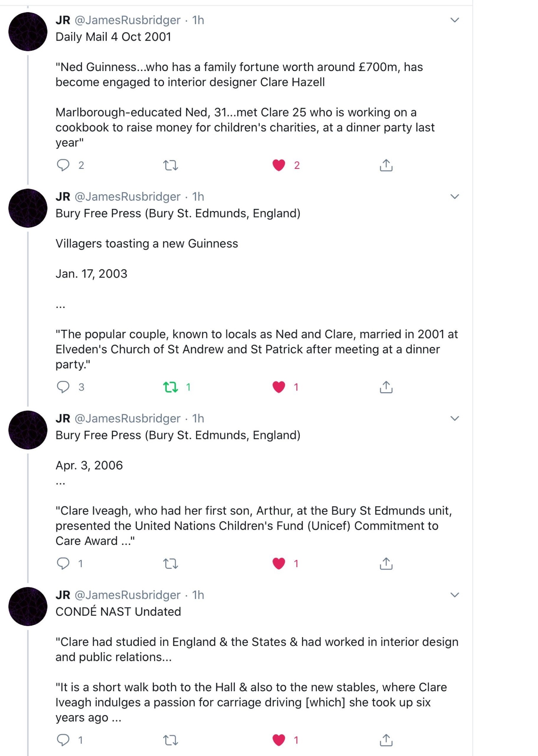
Task: Unlike the Condé Nast Undated tweet
Action: point(279,740)
